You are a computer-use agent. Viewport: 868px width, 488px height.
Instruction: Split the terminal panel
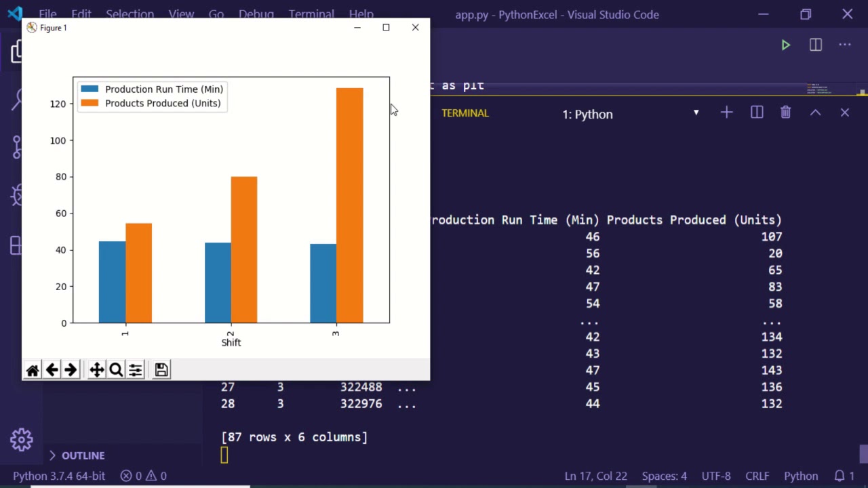[757, 113]
